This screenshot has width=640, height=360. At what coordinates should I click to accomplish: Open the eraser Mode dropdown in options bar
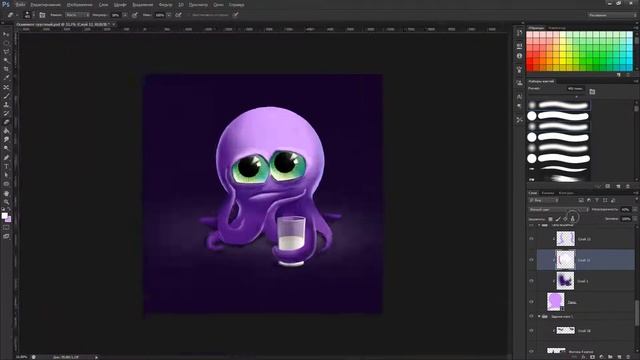pos(77,15)
